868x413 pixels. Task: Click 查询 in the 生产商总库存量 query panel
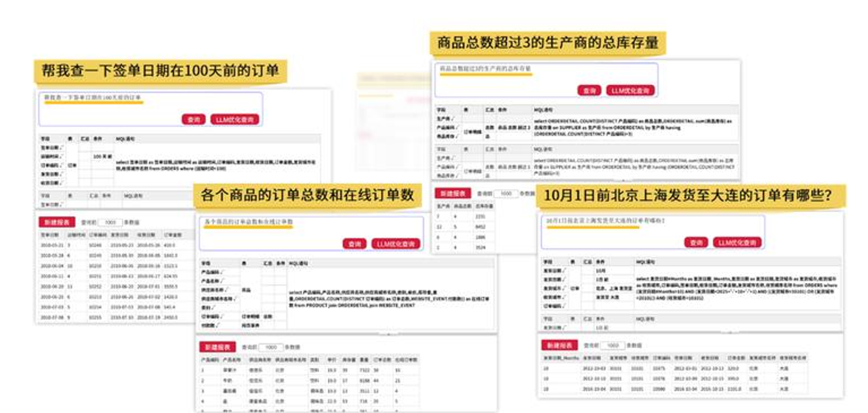click(589, 90)
